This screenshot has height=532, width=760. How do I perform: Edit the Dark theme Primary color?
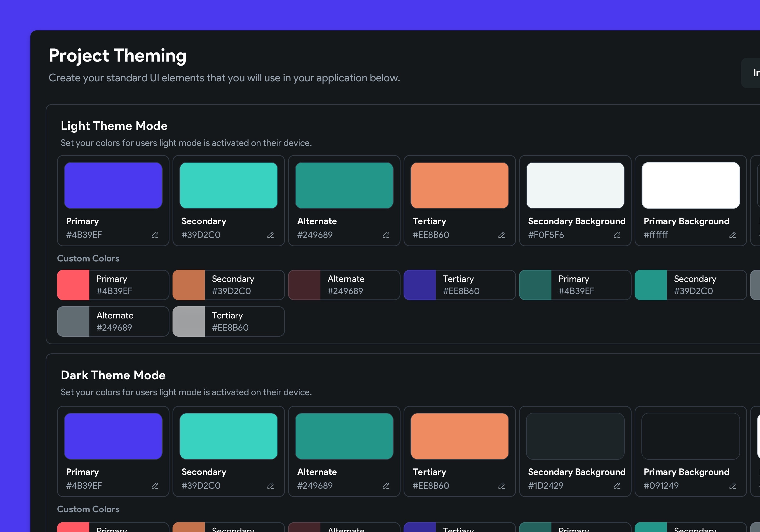[155, 486]
